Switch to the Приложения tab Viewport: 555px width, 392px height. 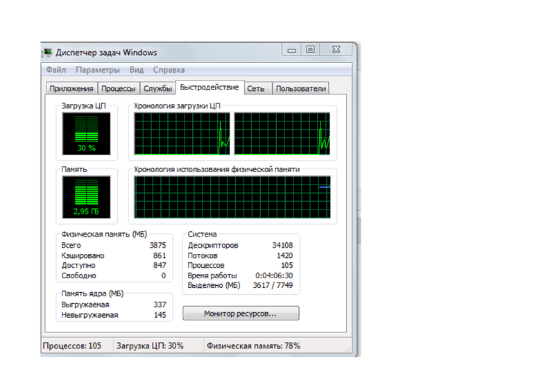71,89
